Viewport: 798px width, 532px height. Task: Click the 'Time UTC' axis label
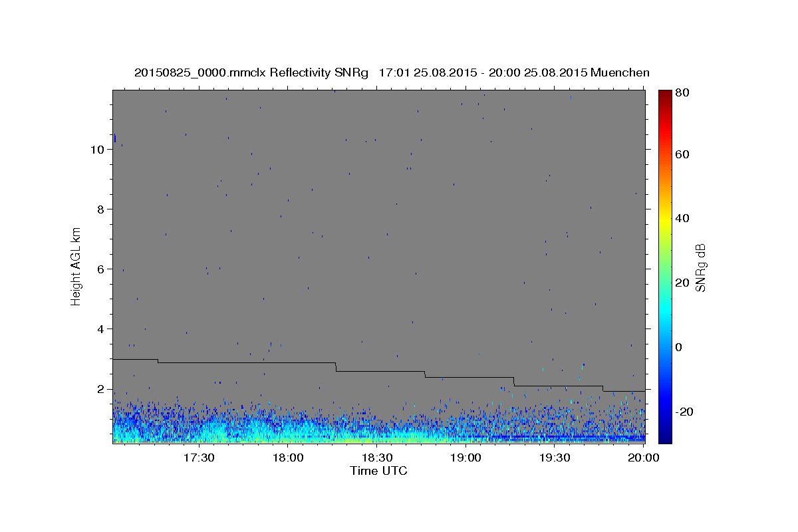(x=378, y=471)
